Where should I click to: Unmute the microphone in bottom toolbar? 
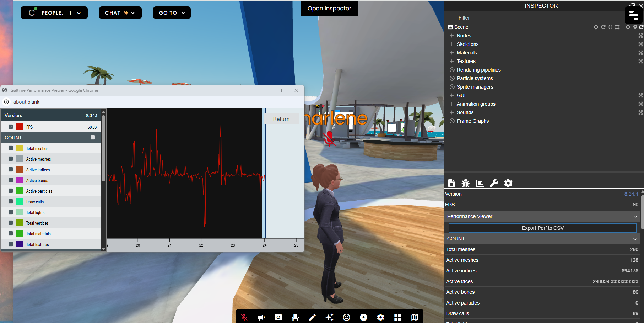point(244,317)
